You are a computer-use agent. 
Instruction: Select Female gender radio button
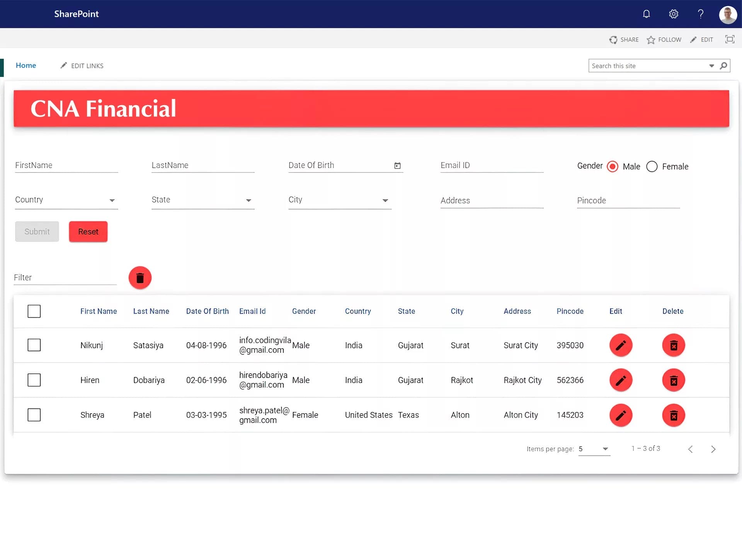click(x=652, y=167)
